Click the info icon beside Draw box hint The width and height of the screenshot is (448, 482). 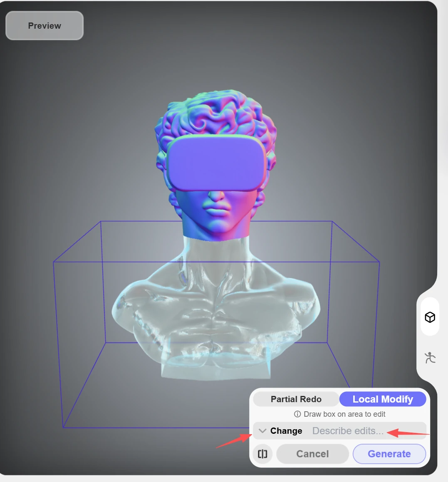click(297, 414)
